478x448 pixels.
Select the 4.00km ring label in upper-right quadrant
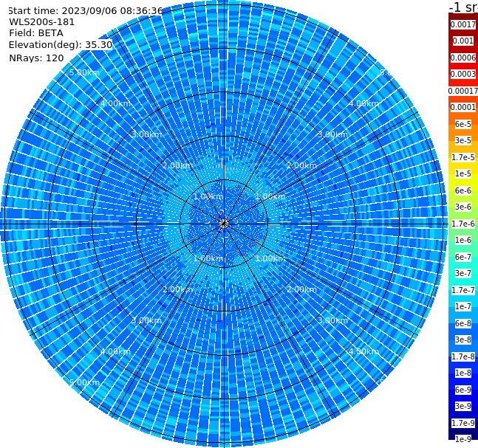click(x=363, y=103)
